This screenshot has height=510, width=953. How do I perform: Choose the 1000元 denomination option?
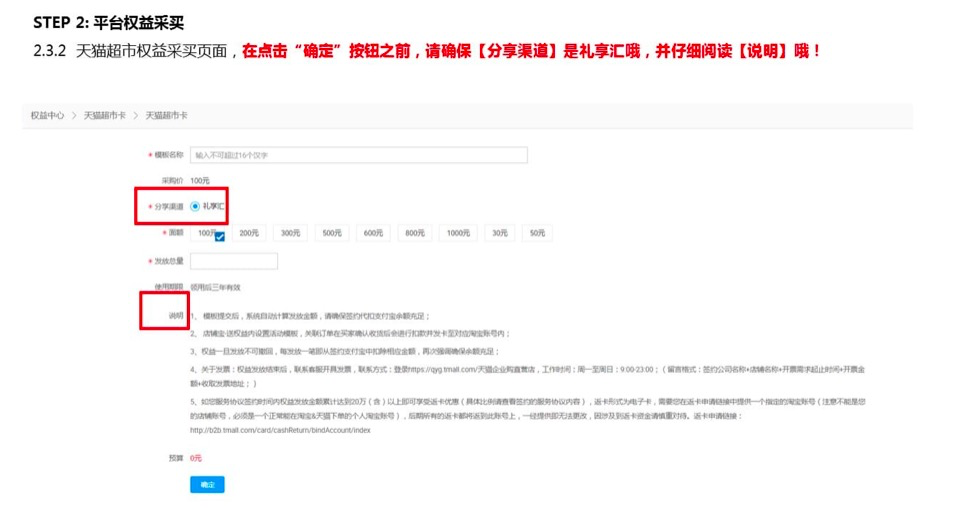point(458,233)
